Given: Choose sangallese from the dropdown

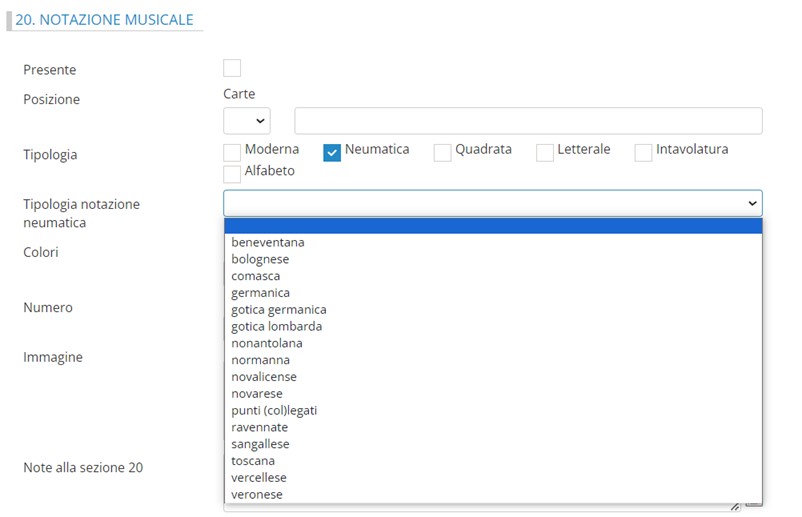Looking at the screenshot, I should (261, 444).
